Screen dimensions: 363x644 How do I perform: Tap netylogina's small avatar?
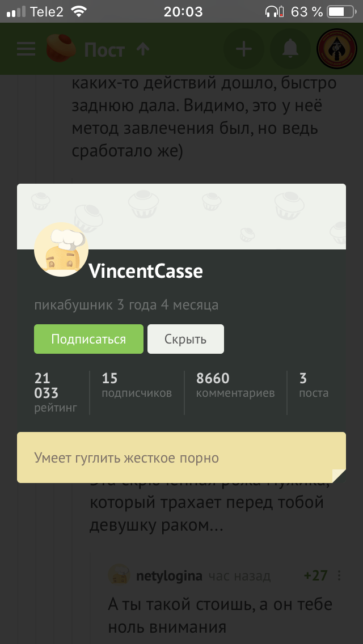pos(119,576)
